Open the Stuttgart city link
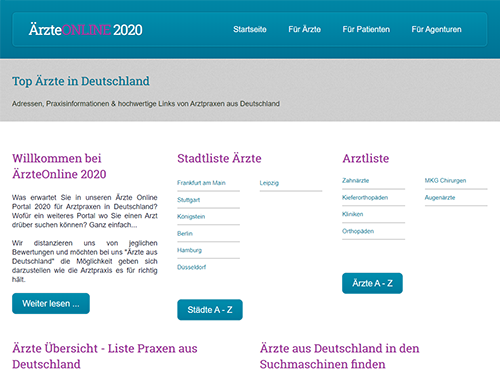This screenshot has height=380, width=500. tap(189, 200)
